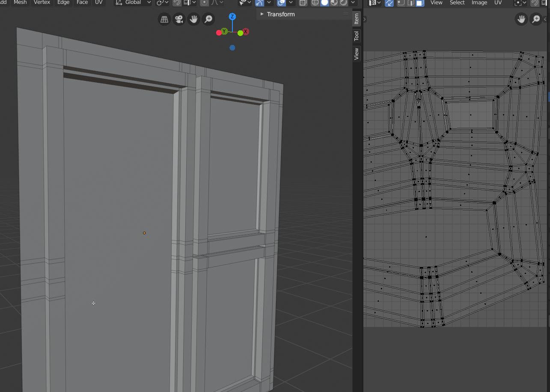
Task: Open viewport shading options dropdown
Action: (x=353, y=3)
